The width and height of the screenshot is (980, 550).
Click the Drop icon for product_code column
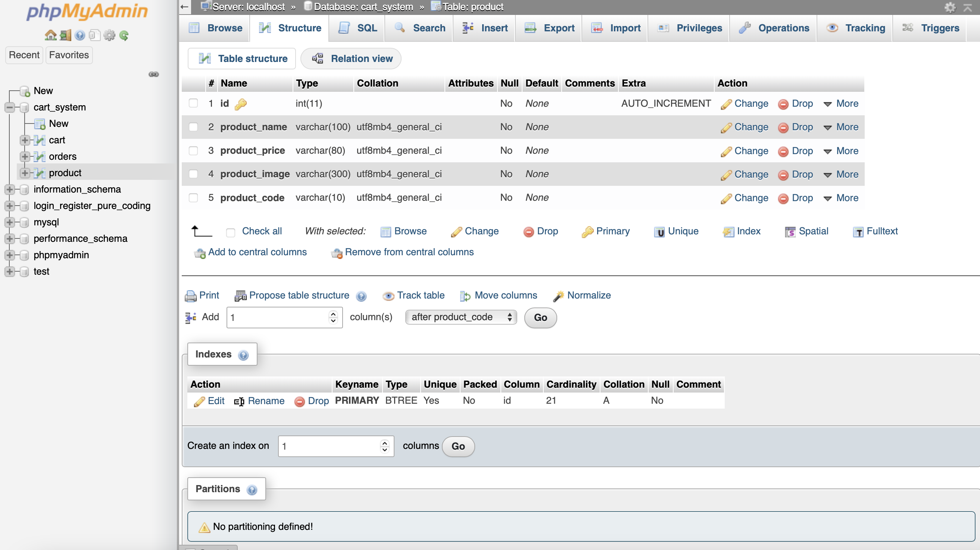point(783,198)
